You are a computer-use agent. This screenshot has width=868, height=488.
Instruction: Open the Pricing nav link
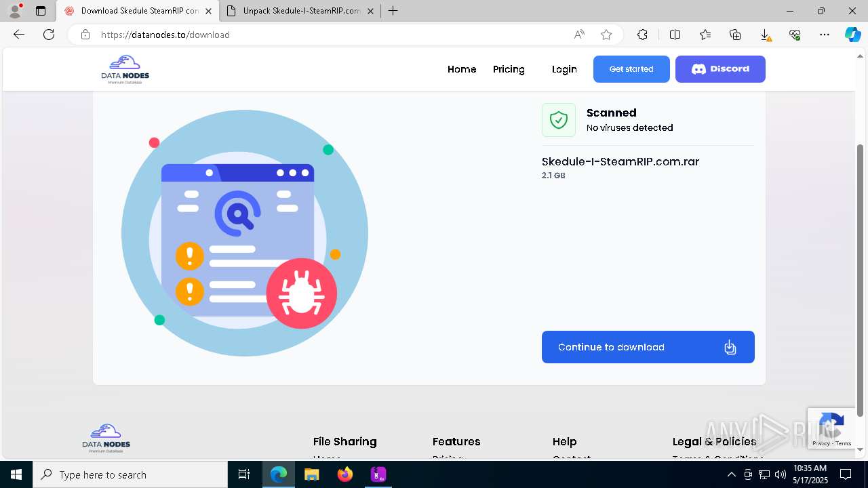(509, 69)
